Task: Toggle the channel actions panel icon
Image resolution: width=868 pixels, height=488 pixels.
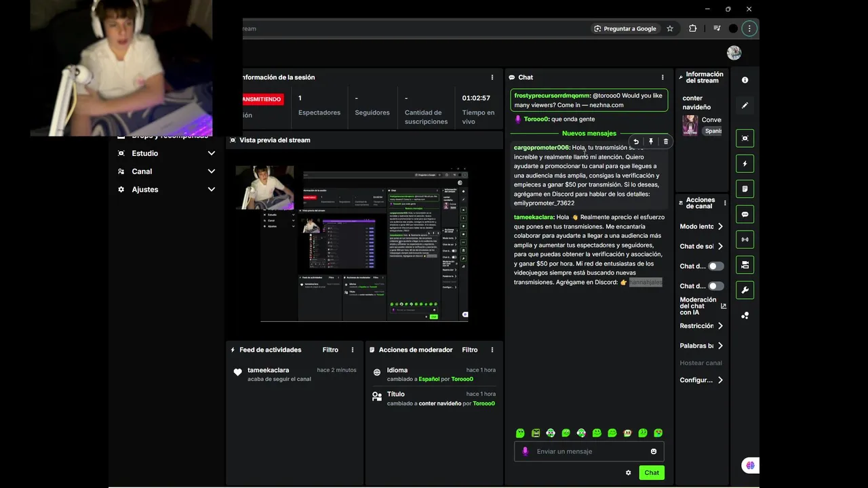Action: tap(745, 265)
